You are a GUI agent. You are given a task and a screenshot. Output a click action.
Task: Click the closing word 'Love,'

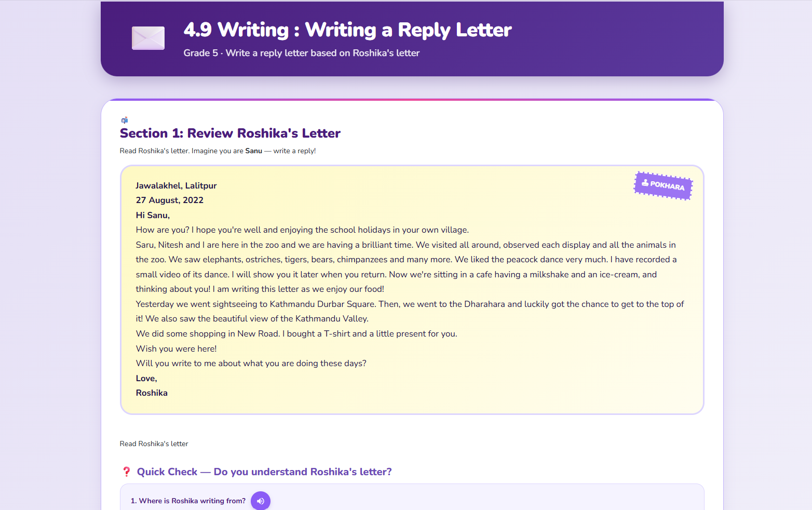(x=146, y=378)
